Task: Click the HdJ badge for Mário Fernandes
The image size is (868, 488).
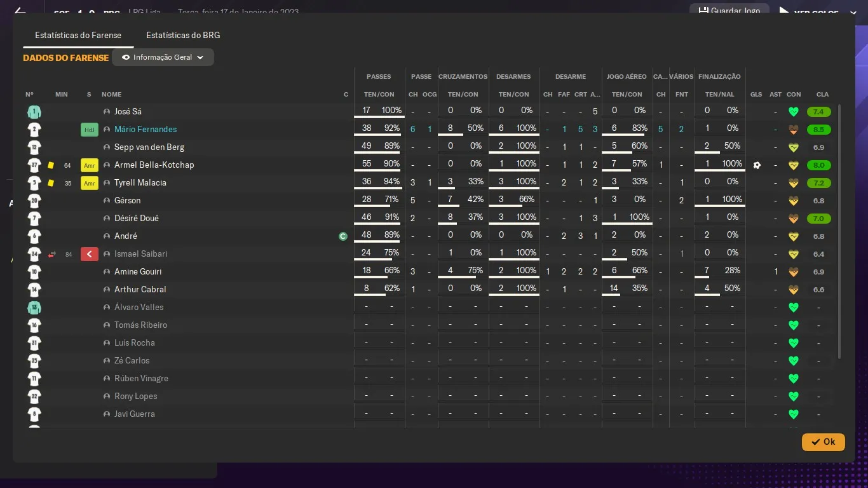Action: 90,130
